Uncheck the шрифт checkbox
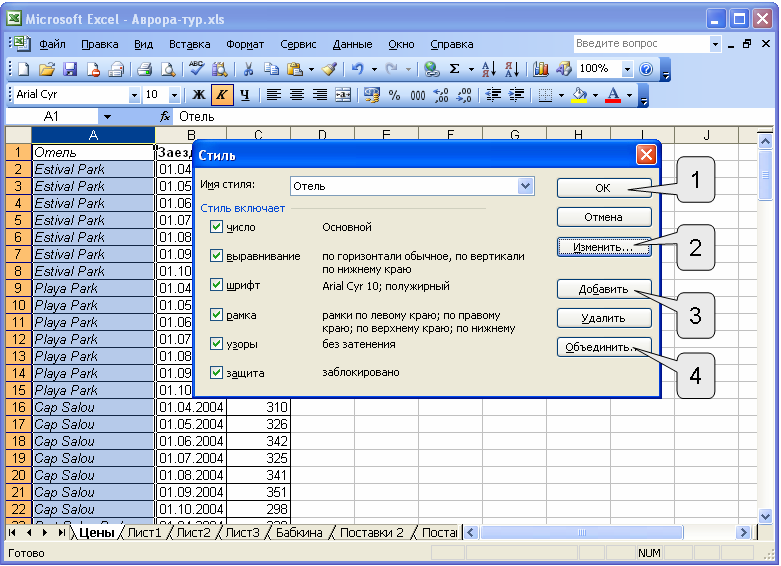 pyautogui.click(x=216, y=284)
